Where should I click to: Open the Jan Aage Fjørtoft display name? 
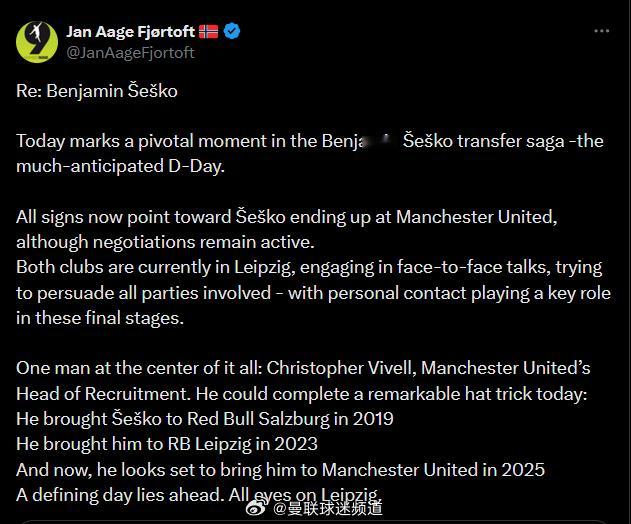click(130, 31)
